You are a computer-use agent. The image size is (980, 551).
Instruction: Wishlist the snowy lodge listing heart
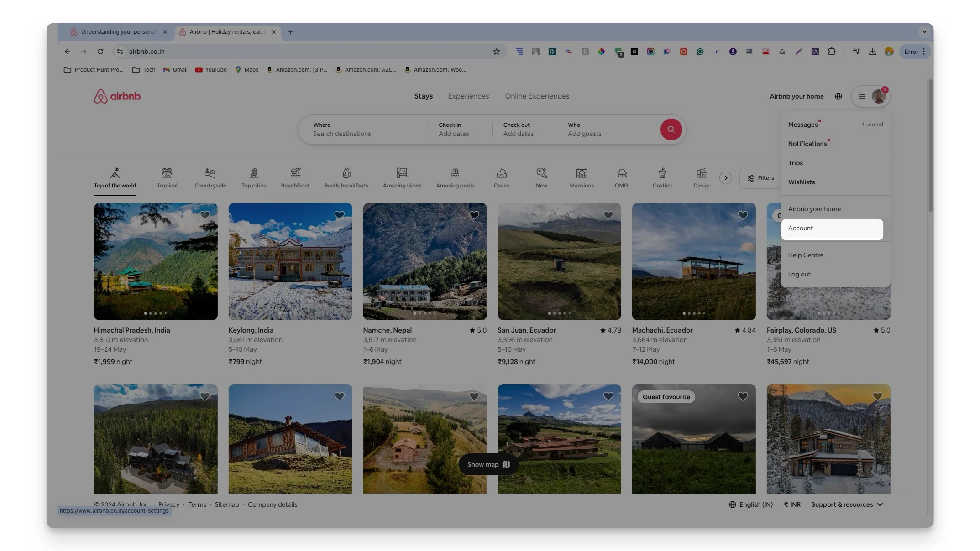click(877, 396)
